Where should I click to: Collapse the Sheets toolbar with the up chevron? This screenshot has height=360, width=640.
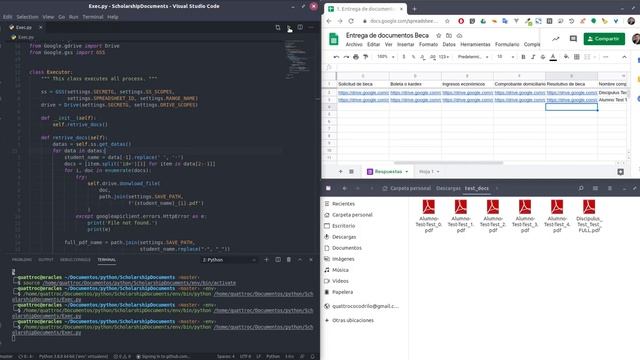(624, 57)
